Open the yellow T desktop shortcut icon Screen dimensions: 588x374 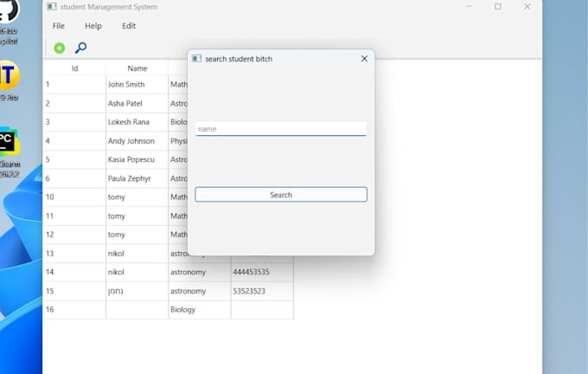tap(9, 81)
